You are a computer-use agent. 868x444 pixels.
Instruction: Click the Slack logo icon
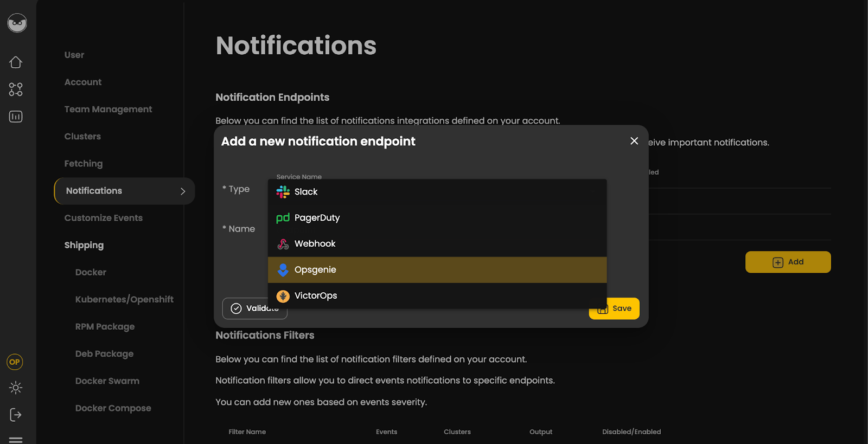pyautogui.click(x=283, y=192)
